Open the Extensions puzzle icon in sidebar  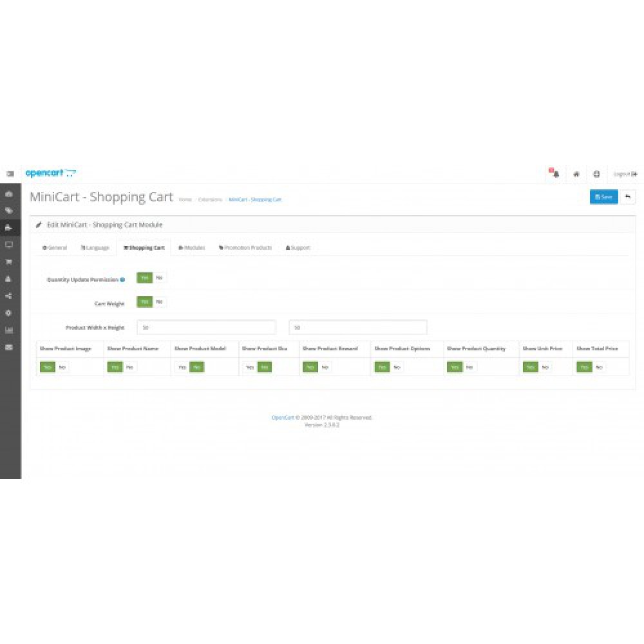pos(9,227)
